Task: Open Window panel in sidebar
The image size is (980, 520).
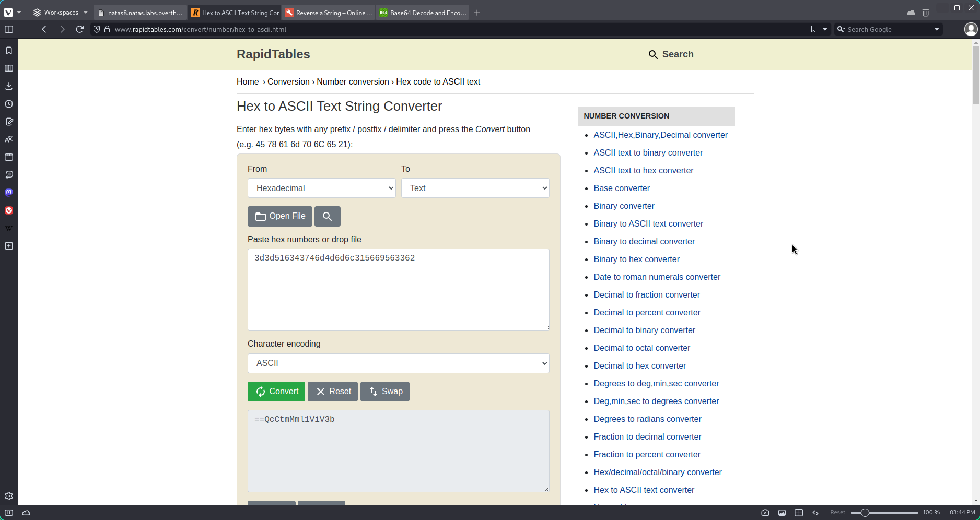Action: point(9,157)
